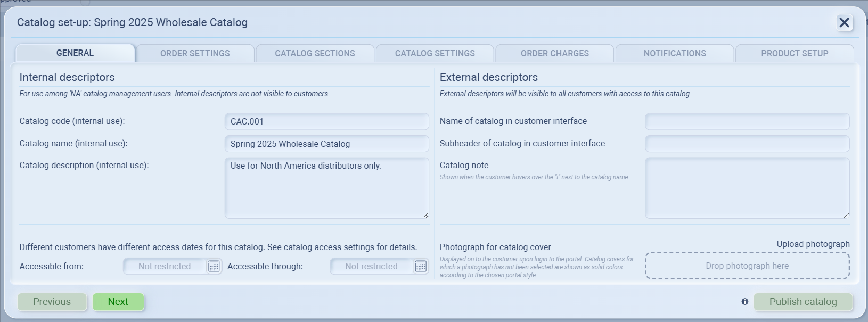Open calendar picker for Accessible through

(x=420, y=266)
